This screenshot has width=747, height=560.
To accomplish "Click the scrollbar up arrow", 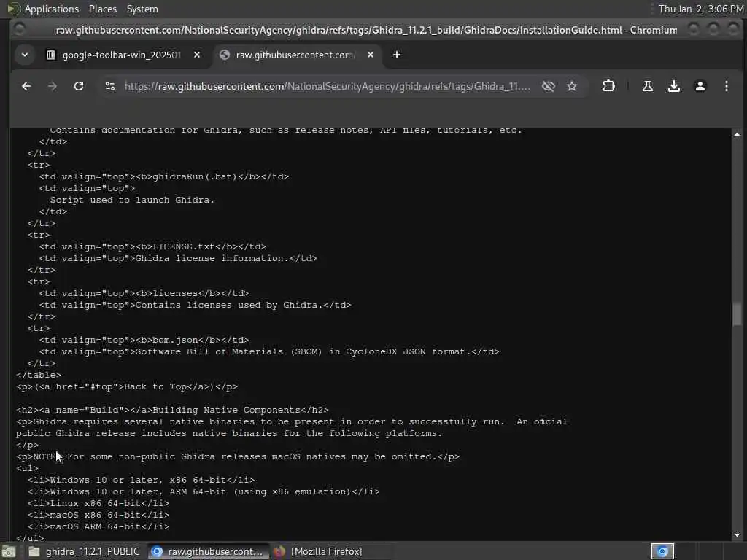I will pyautogui.click(x=737, y=134).
